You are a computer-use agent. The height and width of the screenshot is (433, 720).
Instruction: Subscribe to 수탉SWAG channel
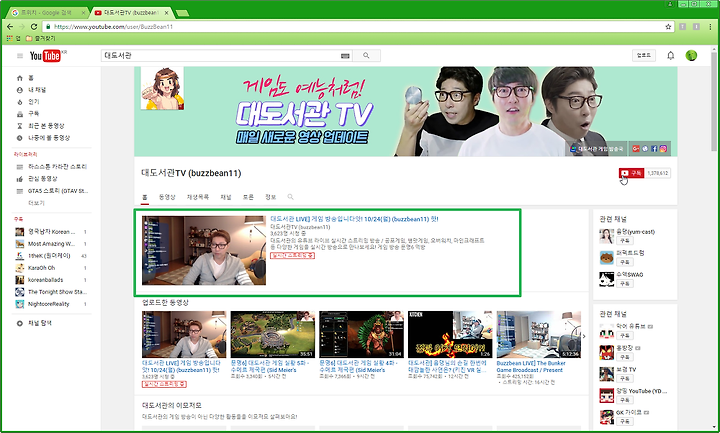(x=625, y=284)
